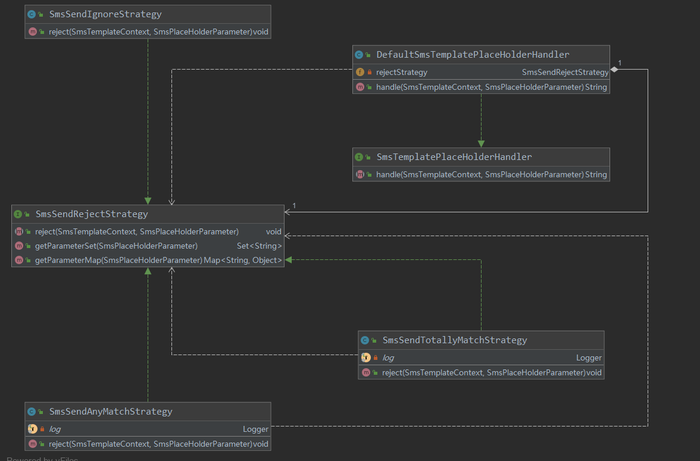Select the SmsSendRejectStrategy interface title
This screenshot has width=700, height=461.
click(92, 214)
